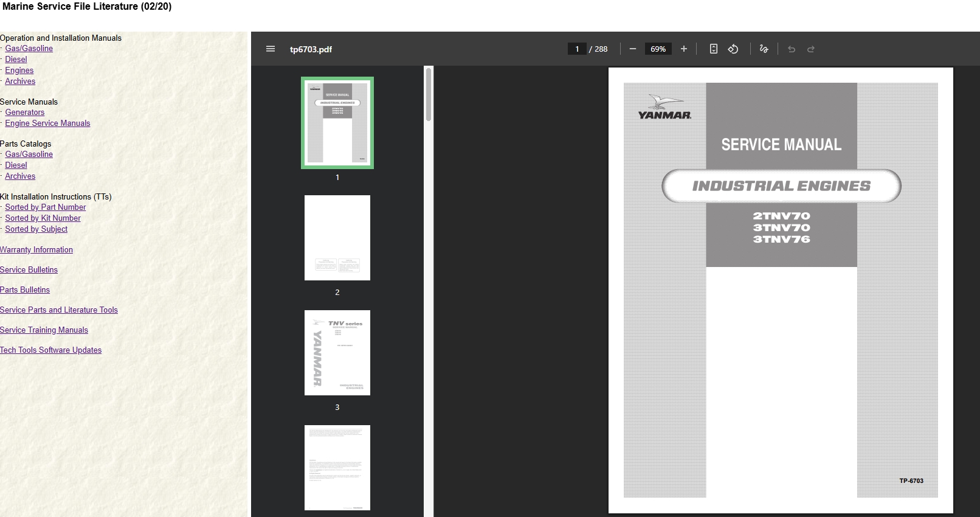Open Diesel under Operation and Installation Manuals
980x517 pixels.
[16, 60]
